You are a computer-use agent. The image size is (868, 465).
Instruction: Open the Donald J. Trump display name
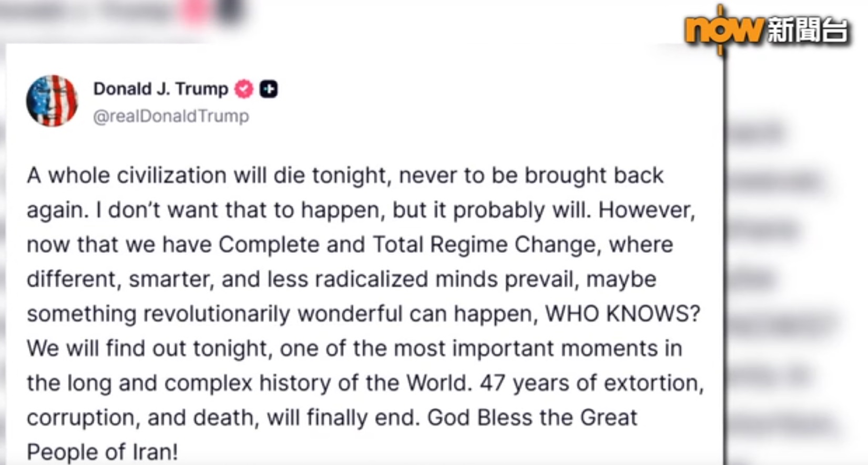point(161,89)
